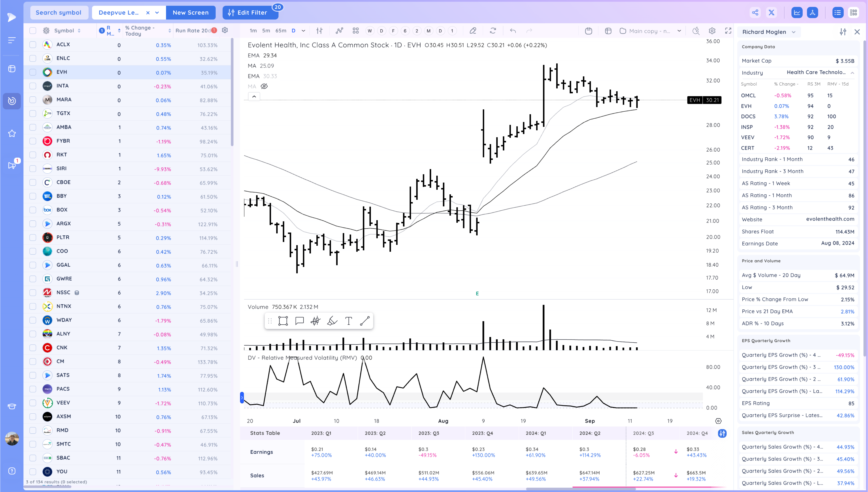Click the undo arrow in chart toolbar
Viewport: 868px width, 492px height.
click(x=513, y=31)
